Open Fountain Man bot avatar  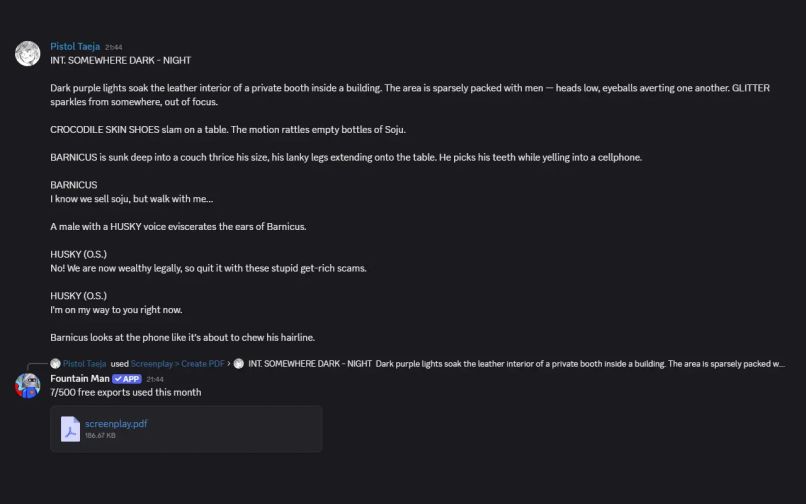click(27, 386)
